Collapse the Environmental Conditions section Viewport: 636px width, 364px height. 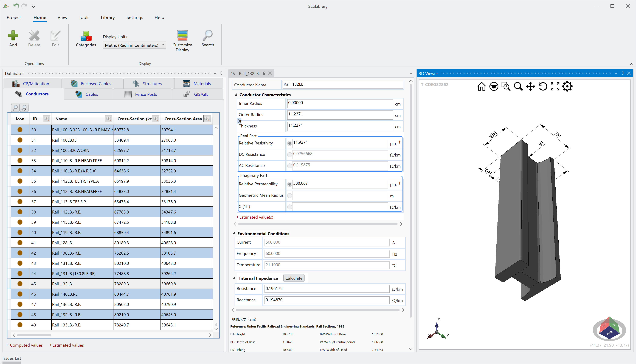pos(234,234)
